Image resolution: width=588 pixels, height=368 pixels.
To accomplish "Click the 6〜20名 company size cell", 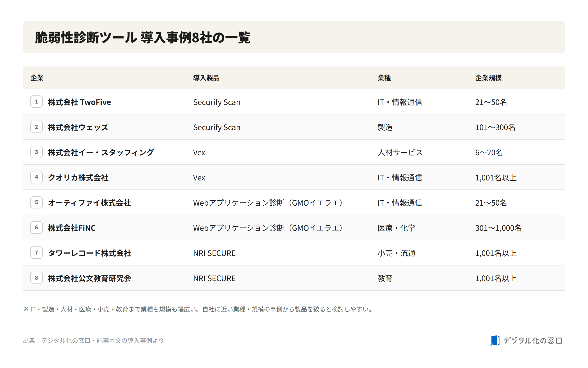I will pos(489,152).
